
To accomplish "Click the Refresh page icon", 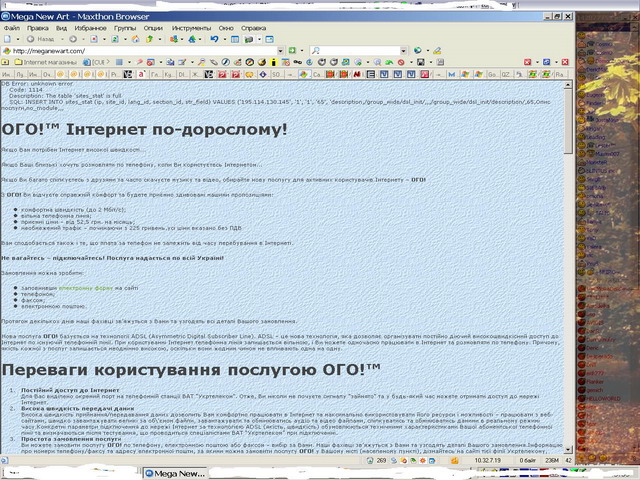I will [115, 39].
